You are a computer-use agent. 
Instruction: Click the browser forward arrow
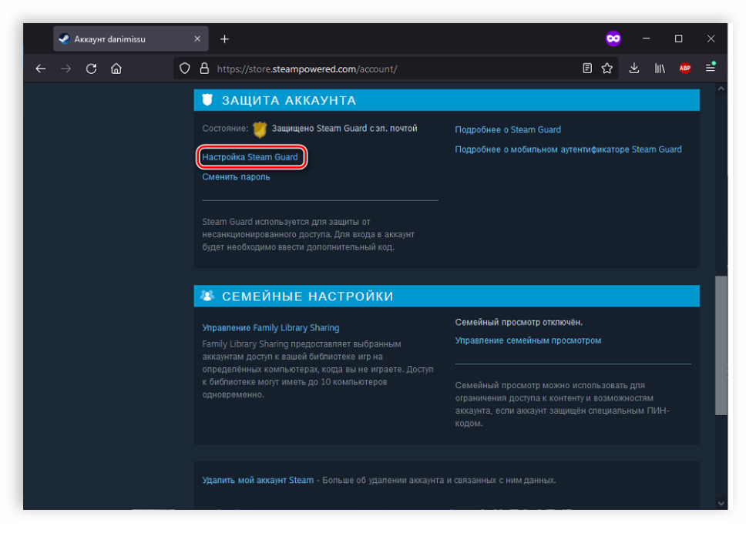coord(66,69)
